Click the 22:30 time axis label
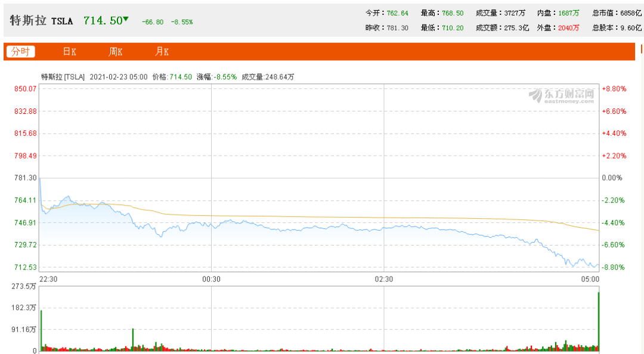Screen dimensions: 644x354 (x=48, y=280)
